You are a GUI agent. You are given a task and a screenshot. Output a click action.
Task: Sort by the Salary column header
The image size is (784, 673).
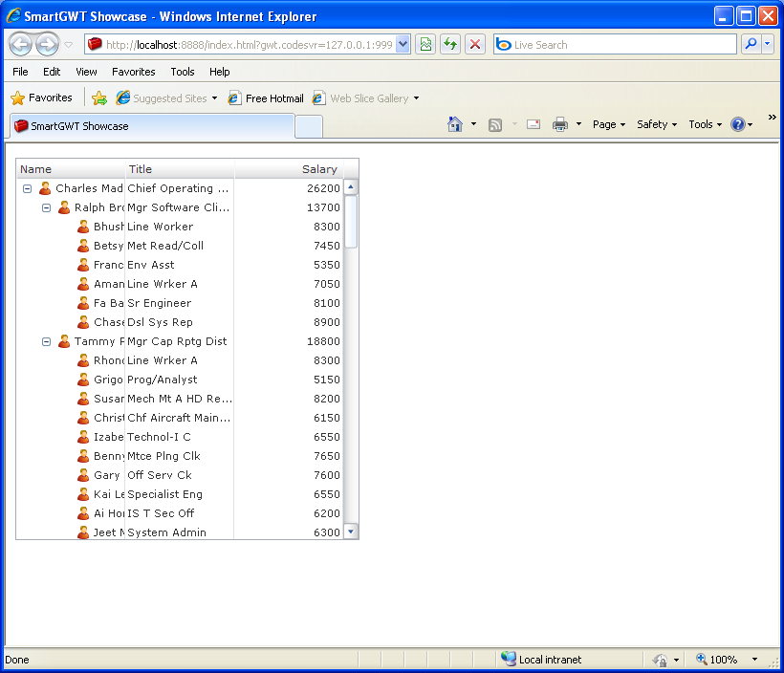click(289, 169)
